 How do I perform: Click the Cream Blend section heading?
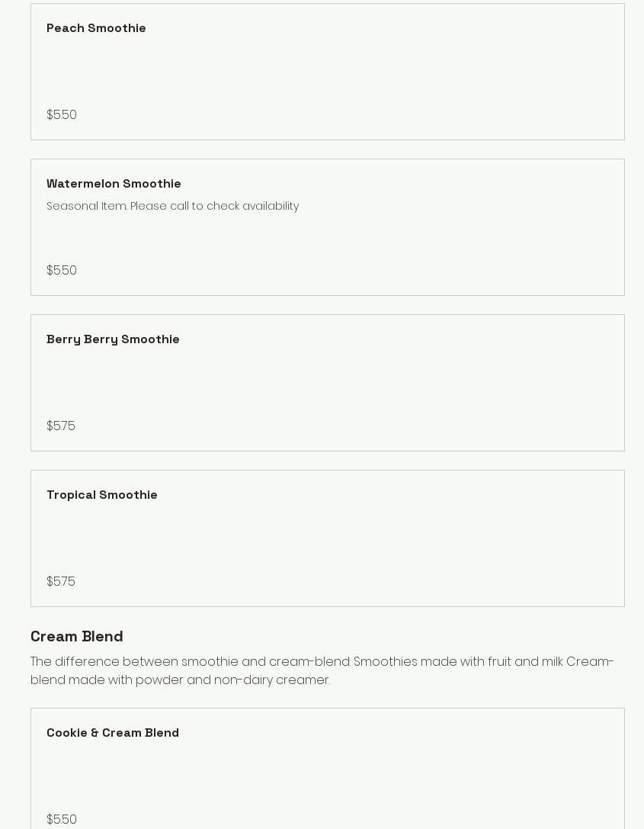77,636
